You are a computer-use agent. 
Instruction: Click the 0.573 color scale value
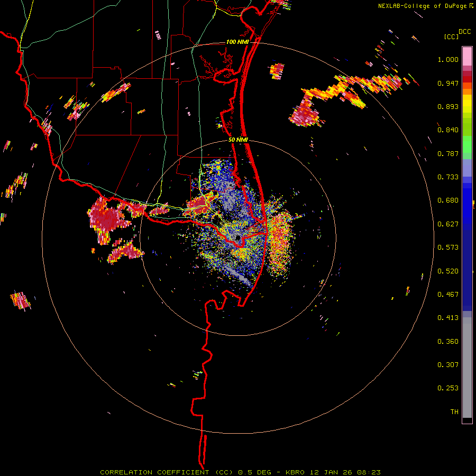tap(448, 248)
